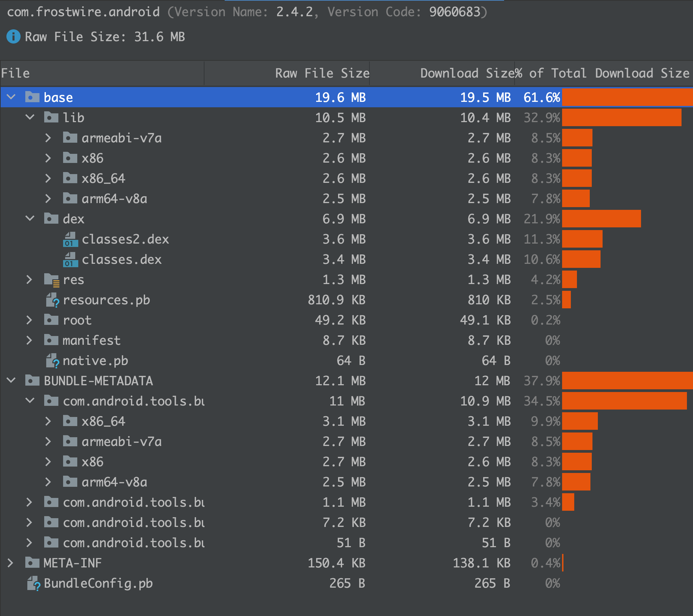
Task: Click the blue info icon beside Raw File Size
Action: coord(13,37)
